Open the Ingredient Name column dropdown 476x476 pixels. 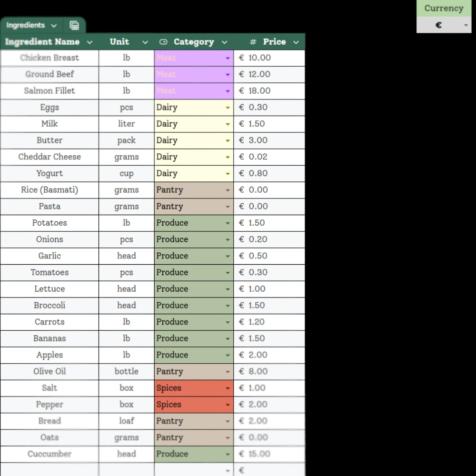pos(90,42)
